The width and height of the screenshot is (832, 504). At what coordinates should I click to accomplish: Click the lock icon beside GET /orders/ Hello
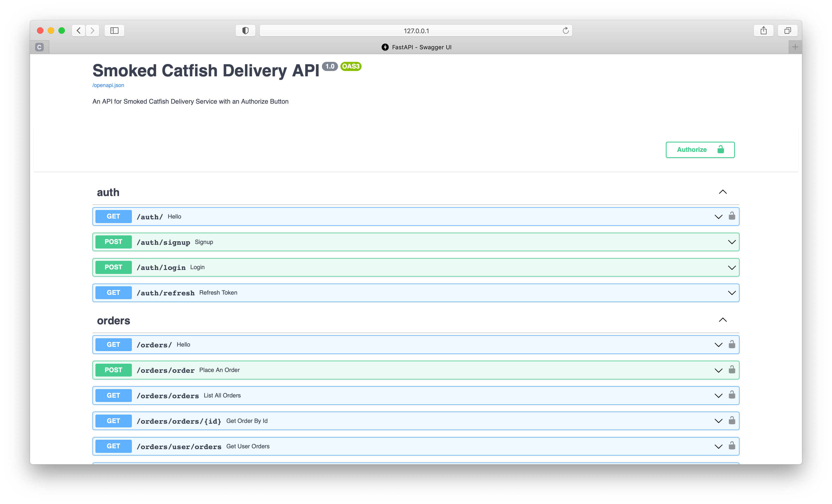pos(732,344)
